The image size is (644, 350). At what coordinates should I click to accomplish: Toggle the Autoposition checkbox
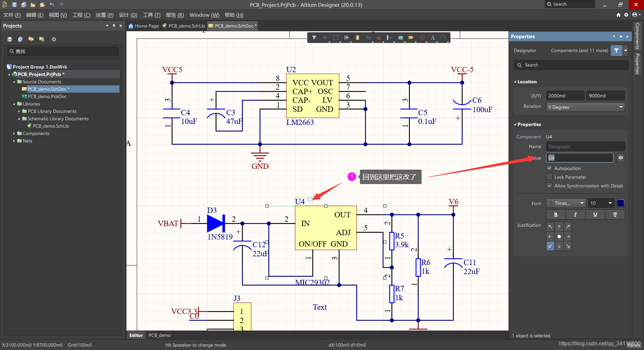[549, 168]
